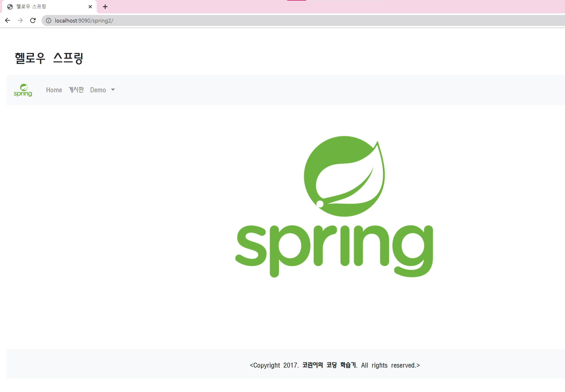Close the 헬로우 스프링 tab

pyautogui.click(x=90, y=7)
